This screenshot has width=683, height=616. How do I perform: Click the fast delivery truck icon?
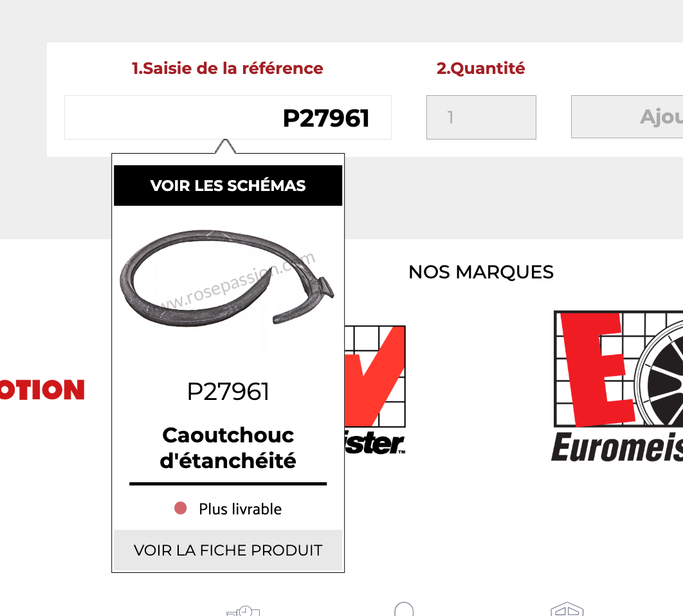(243, 611)
